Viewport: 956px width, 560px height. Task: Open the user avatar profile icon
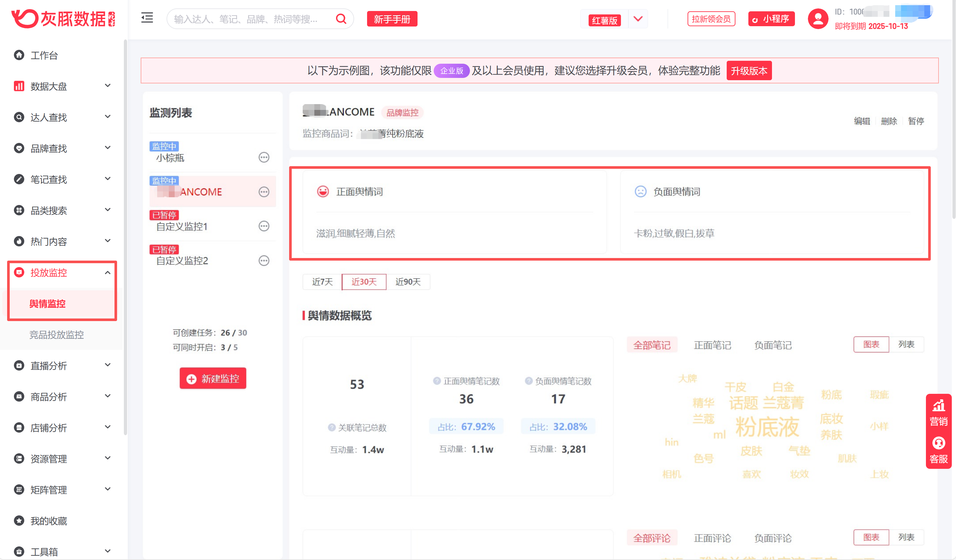point(818,19)
